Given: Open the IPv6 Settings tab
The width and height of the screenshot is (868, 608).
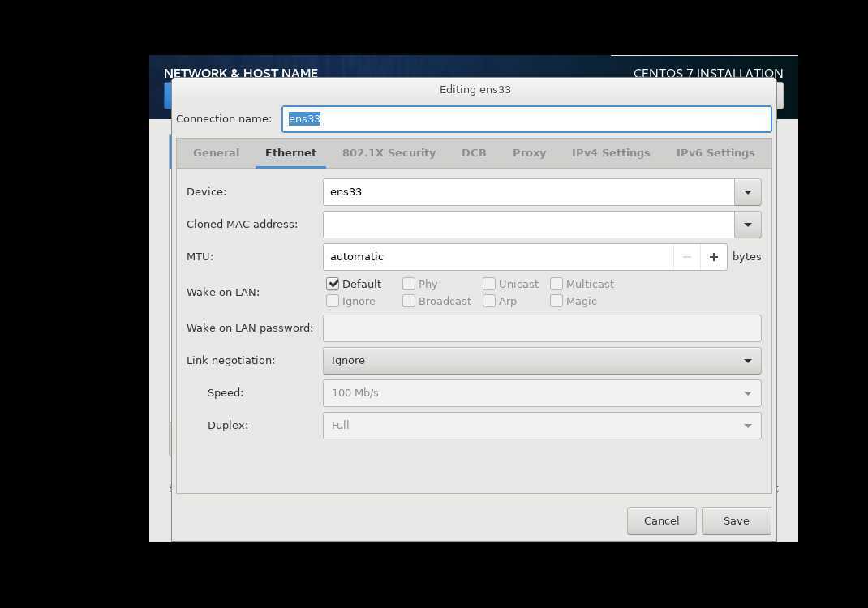Looking at the screenshot, I should (x=715, y=153).
